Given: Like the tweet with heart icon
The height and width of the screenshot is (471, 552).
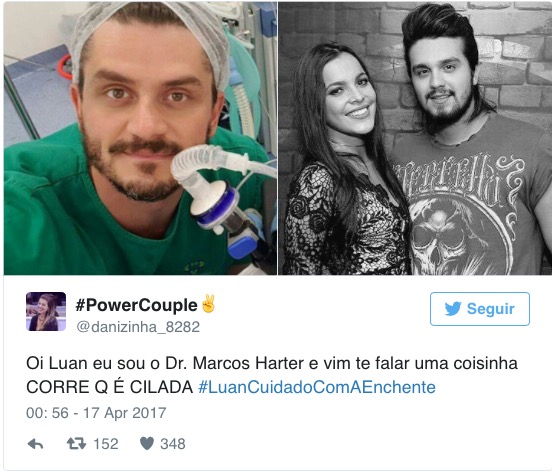Looking at the screenshot, I should point(147,444).
